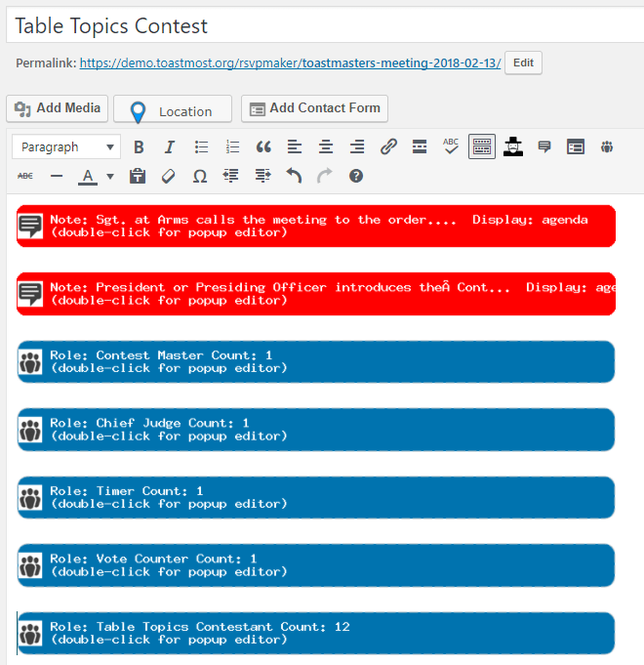Open keyboard shortcuts help
This screenshot has height=665, width=644.
pyautogui.click(x=356, y=176)
